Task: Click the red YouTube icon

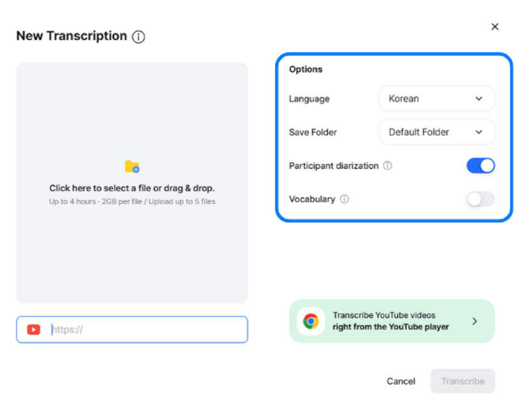Action: coord(34,330)
